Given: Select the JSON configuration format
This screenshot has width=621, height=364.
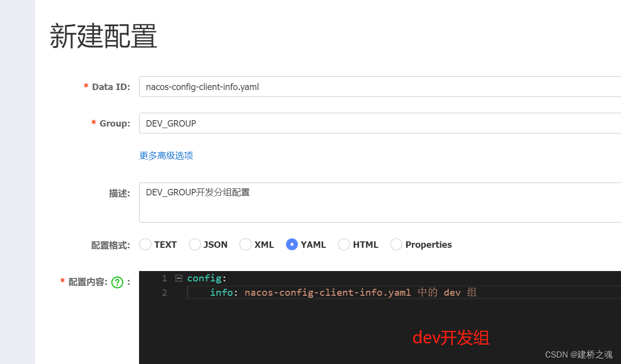Looking at the screenshot, I should (195, 244).
